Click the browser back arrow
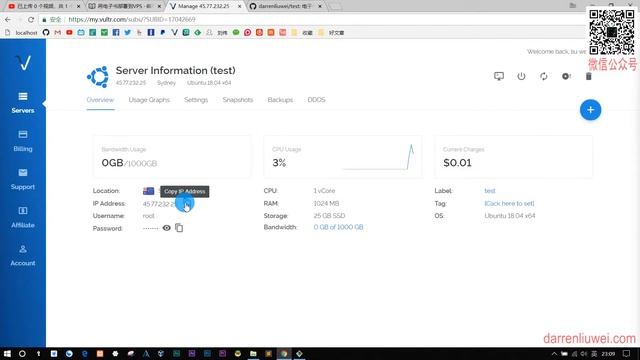Image resolution: width=640 pixels, height=360 pixels. 8,19
